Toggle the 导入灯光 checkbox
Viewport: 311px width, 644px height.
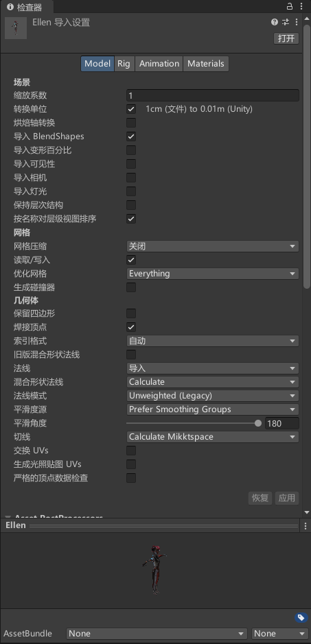131,191
